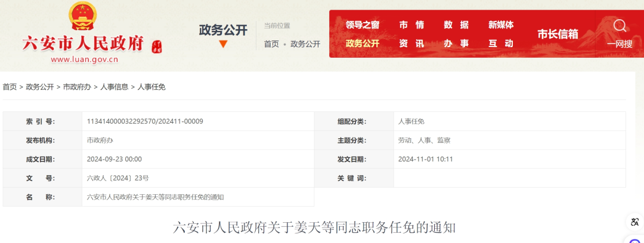
Task: Select date 2024-09-23 00:00
Action: pyautogui.click(x=114, y=159)
